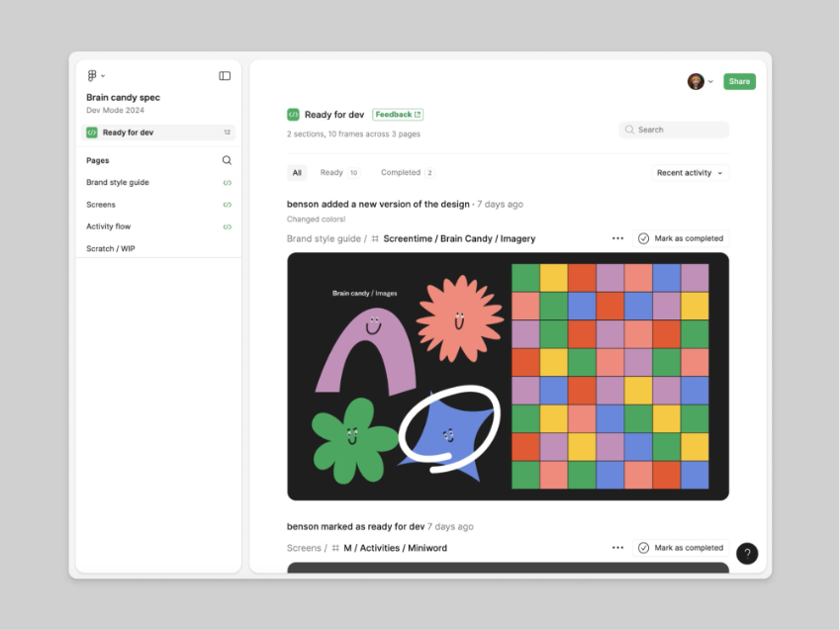Open the ellipsis menu on the Miniword update
Viewport: 840px width, 630px height.
coord(617,547)
